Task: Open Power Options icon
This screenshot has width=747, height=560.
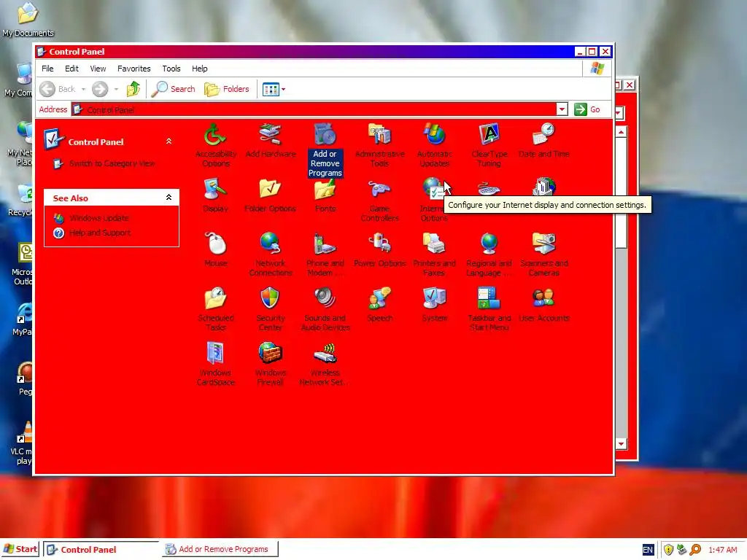Action: (x=379, y=244)
